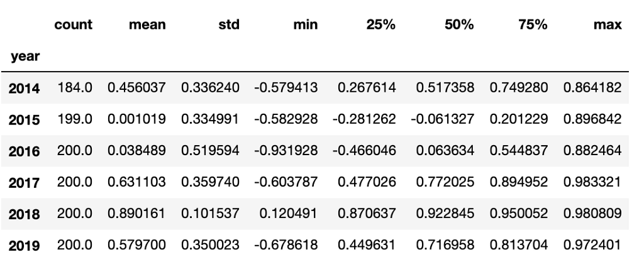Select the 2018 row label
Viewport: 644px width, 267px height.
[x=26, y=214]
